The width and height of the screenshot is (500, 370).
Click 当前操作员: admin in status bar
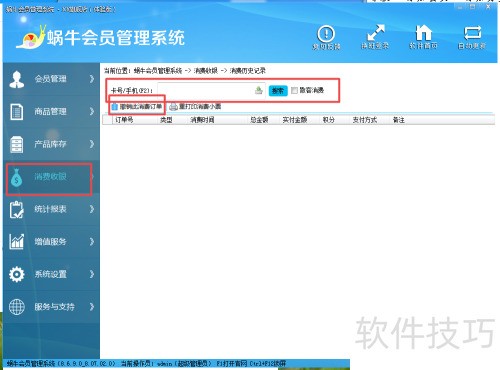166,364
